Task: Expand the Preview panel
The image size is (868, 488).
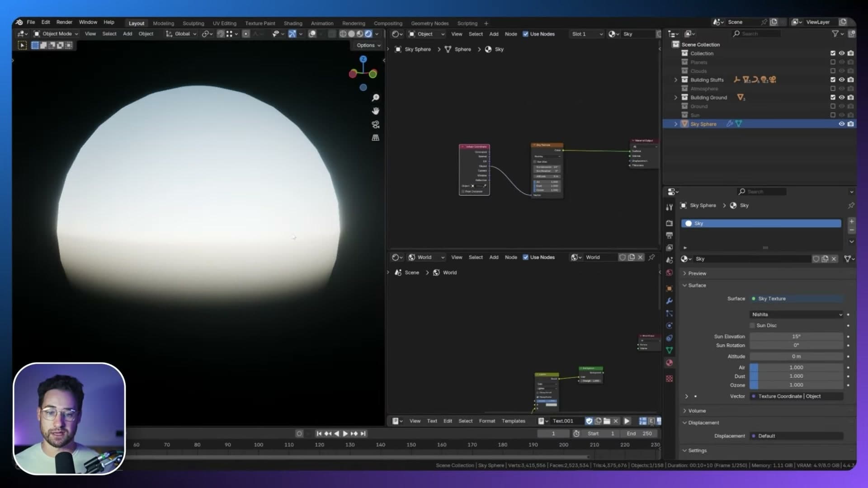Action: 697,273
